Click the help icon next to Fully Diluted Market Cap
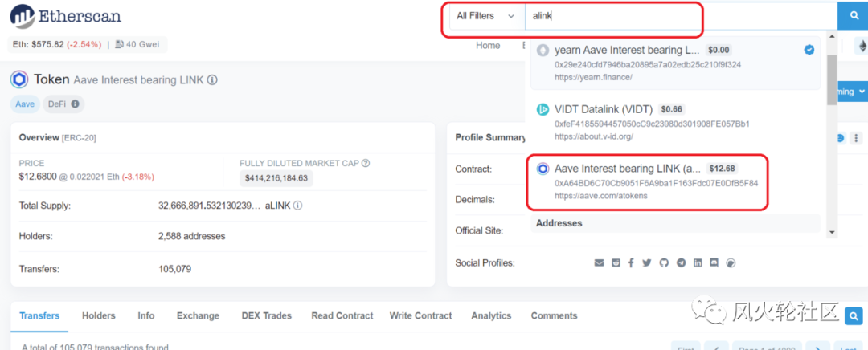The image size is (868, 350). [x=366, y=163]
